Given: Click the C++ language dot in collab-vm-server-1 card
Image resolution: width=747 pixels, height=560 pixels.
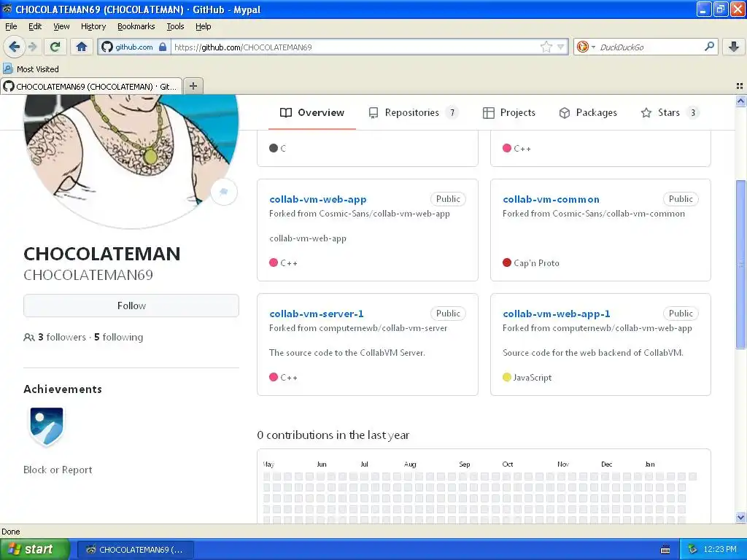Looking at the screenshot, I should (x=274, y=377).
